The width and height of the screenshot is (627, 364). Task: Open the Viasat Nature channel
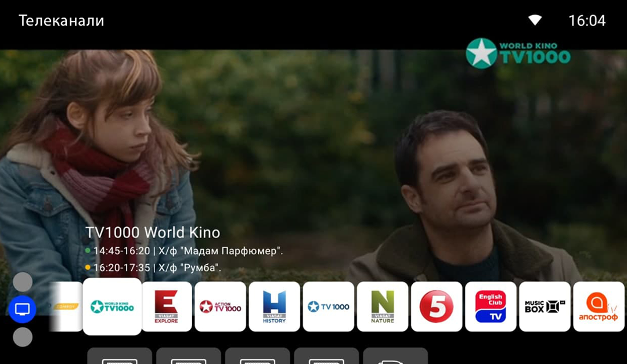point(383,307)
